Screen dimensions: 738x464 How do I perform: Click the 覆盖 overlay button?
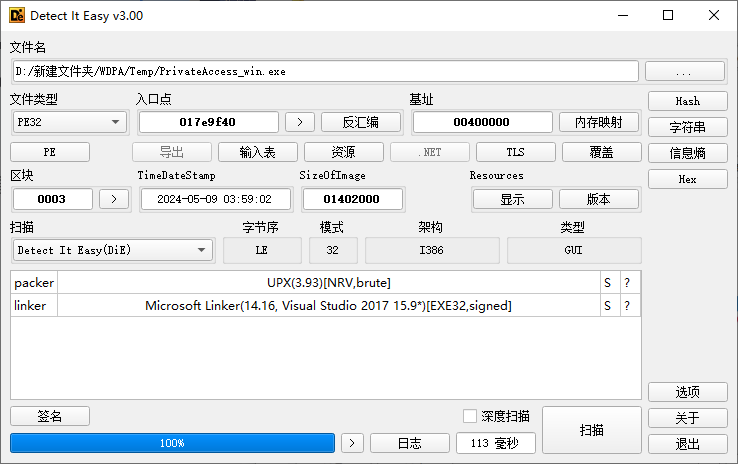602,152
